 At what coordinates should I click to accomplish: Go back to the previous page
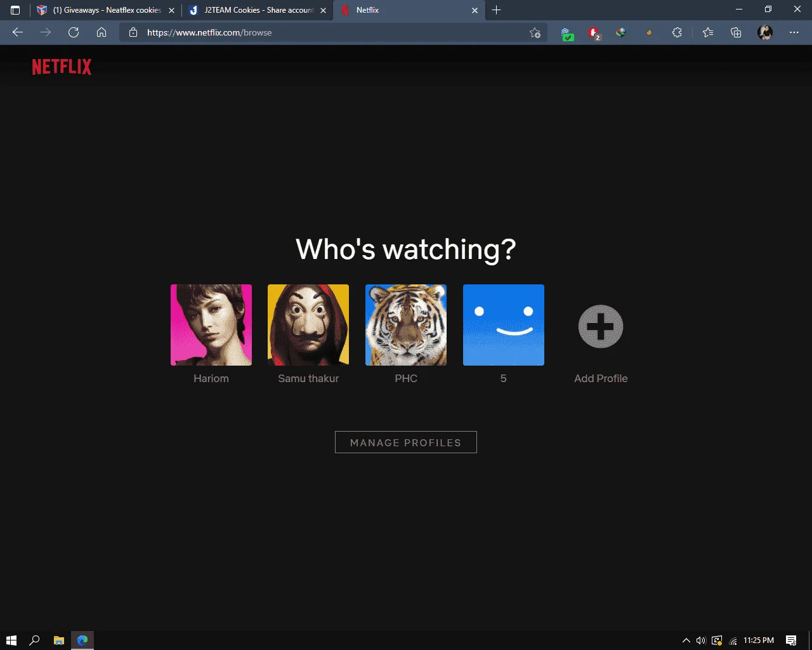tap(18, 32)
